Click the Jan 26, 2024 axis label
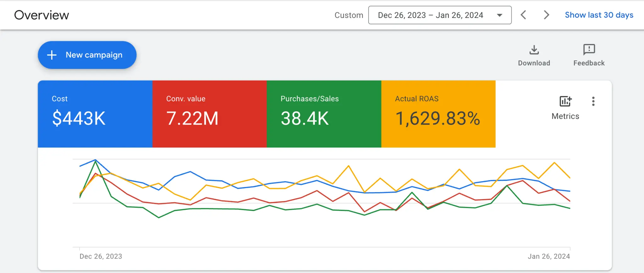This screenshot has height=273, width=644. click(549, 256)
